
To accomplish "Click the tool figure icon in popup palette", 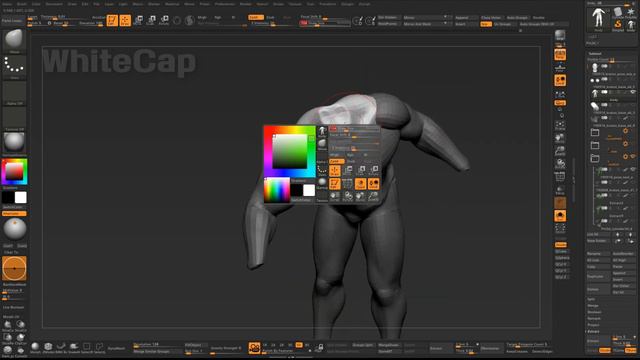I will (x=322, y=131).
